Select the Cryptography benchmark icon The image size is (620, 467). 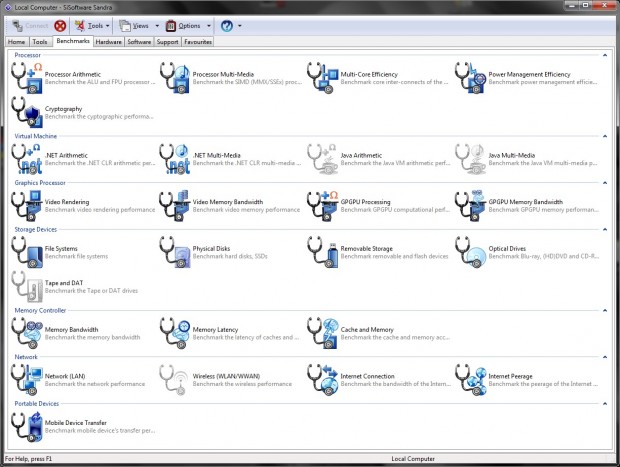coord(27,112)
